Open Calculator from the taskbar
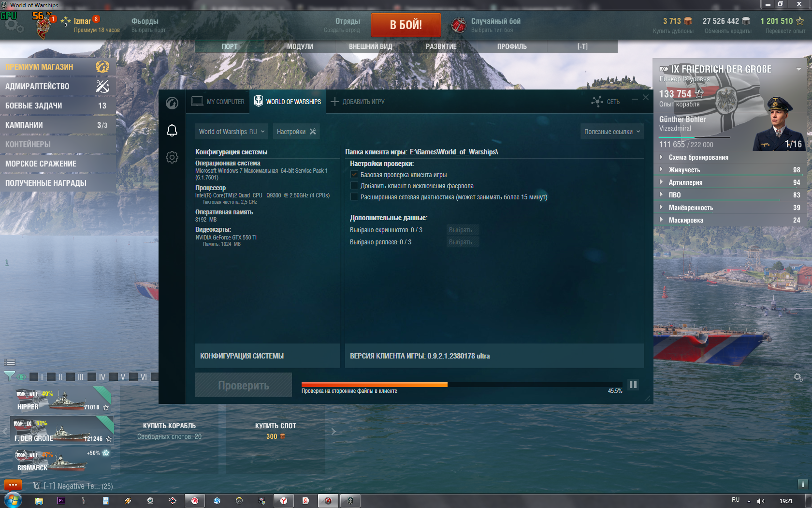The image size is (812, 508). (106, 501)
